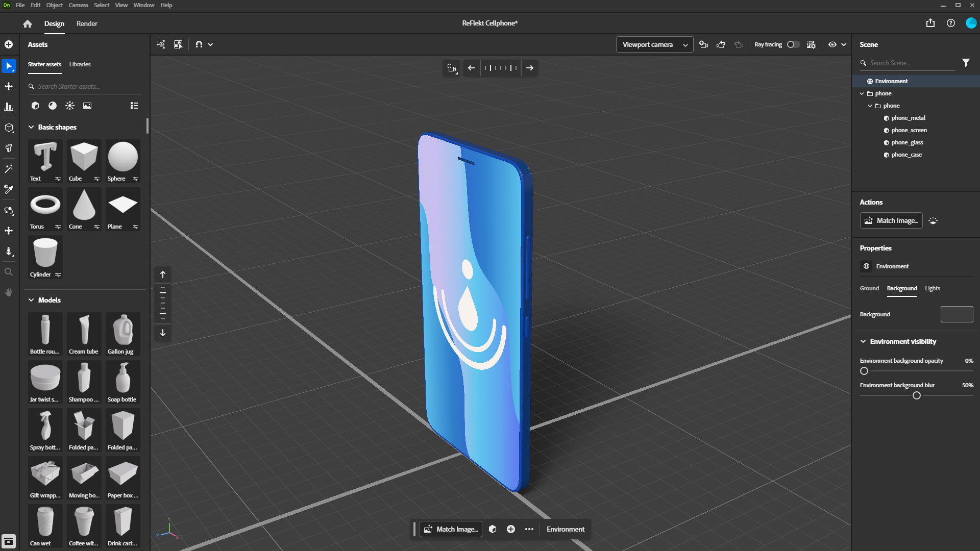Screen dimensions: 980x551
Task: Toggle the Ray tracing switch
Action: [793, 44]
